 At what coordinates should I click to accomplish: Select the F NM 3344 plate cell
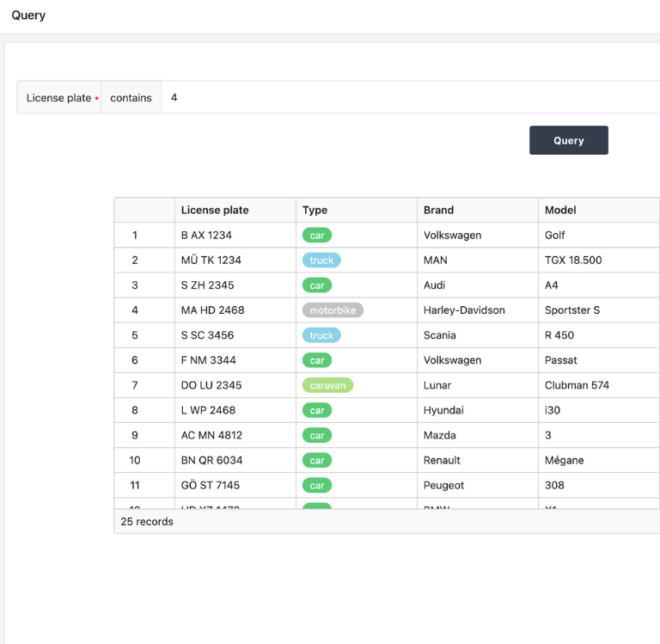(x=235, y=360)
